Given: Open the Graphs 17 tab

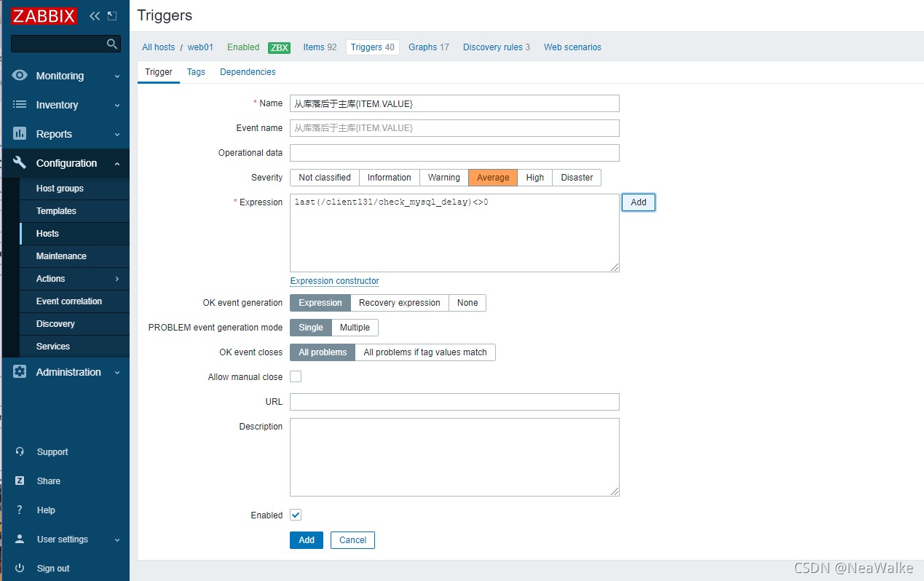Looking at the screenshot, I should tap(428, 47).
